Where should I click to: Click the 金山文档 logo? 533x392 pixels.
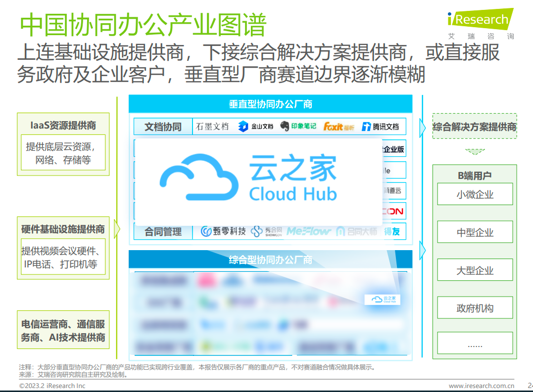(x=256, y=127)
